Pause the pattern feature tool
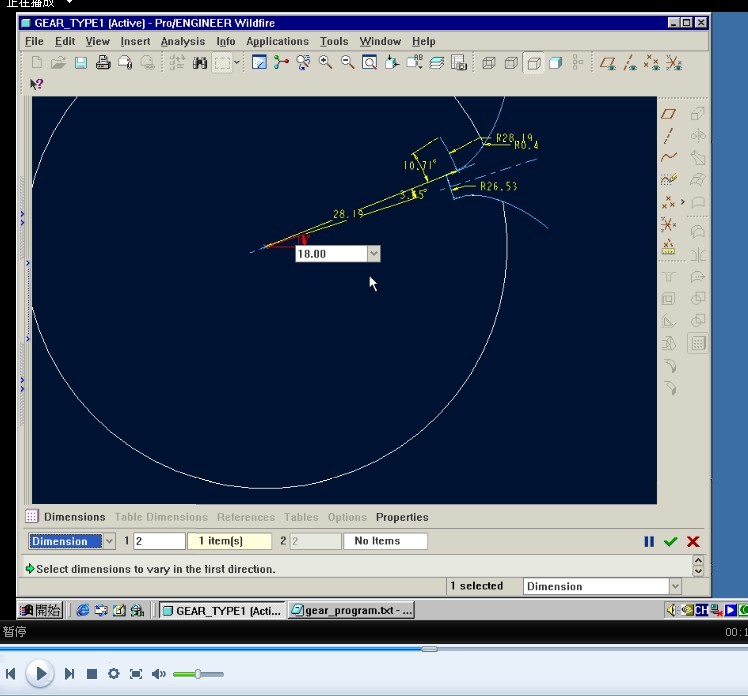Screen dimensions: 748x696 coord(649,541)
